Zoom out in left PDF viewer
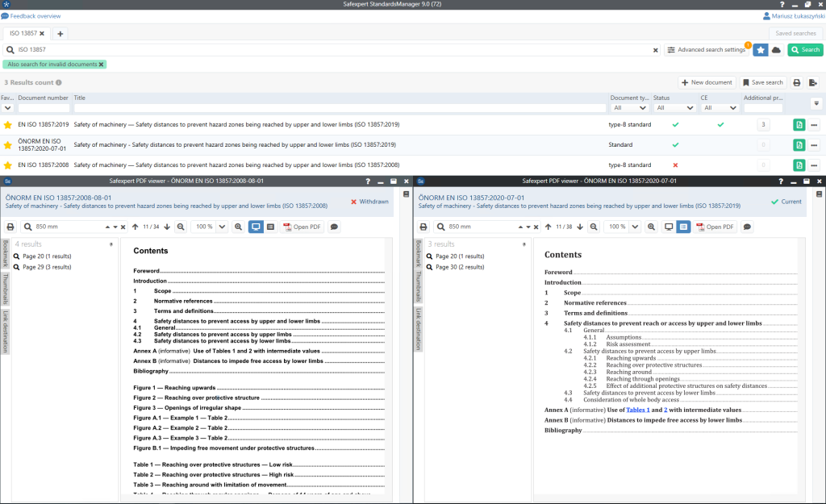The image size is (826, 504). click(181, 227)
